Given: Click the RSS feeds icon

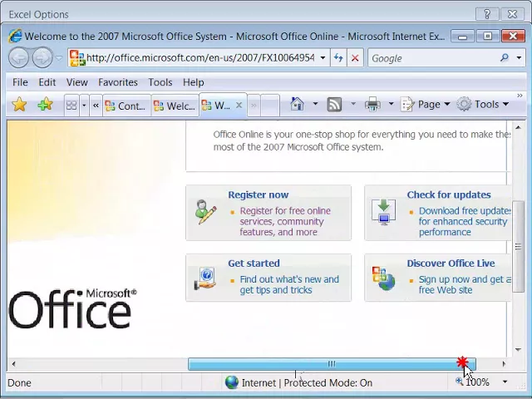Looking at the screenshot, I should [334, 104].
